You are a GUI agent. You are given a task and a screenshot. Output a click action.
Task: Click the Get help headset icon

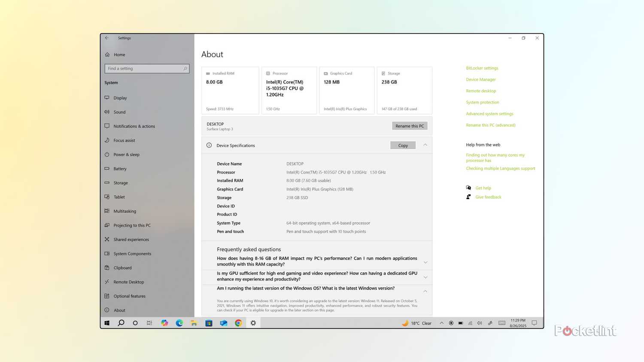[x=468, y=188]
